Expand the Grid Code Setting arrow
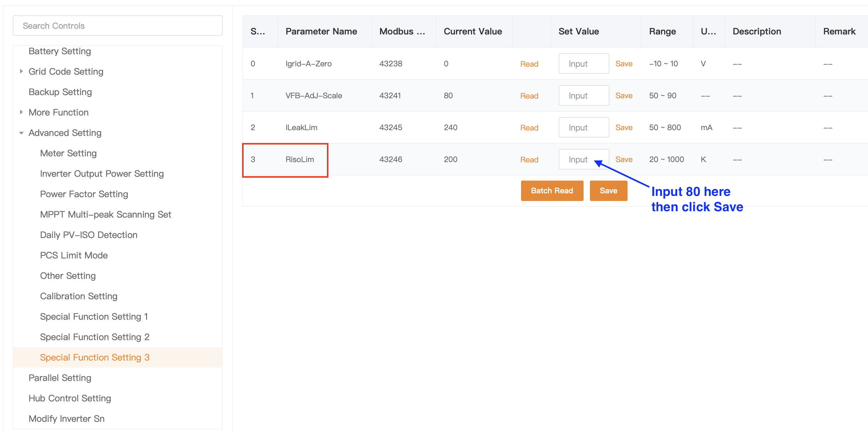Viewport: 868px width, 432px height. tap(21, 71)
